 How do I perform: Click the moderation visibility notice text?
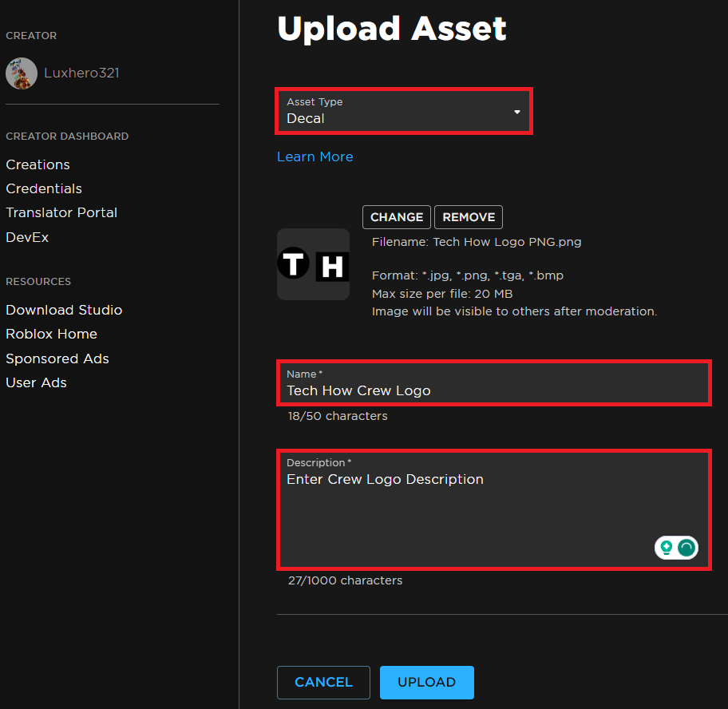(514, 311)
